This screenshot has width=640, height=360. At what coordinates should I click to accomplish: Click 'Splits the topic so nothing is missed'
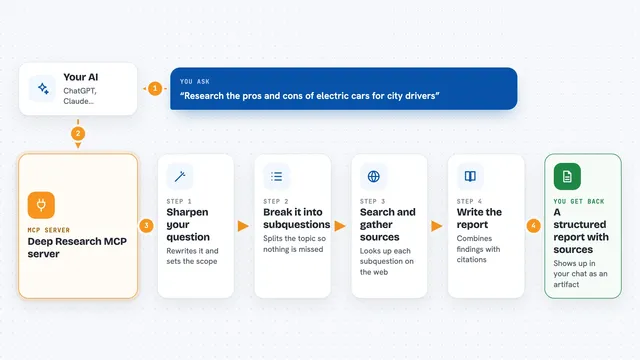tap(294, 244)
